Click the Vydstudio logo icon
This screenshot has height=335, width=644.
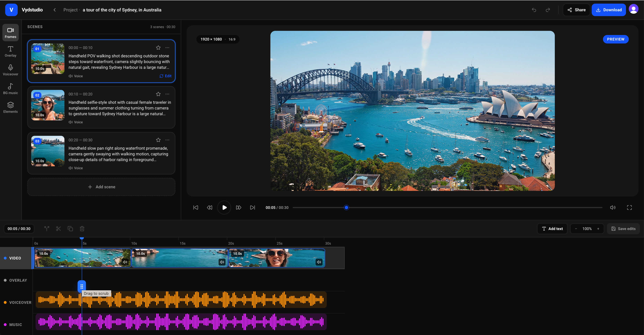[x=11, y=10]
